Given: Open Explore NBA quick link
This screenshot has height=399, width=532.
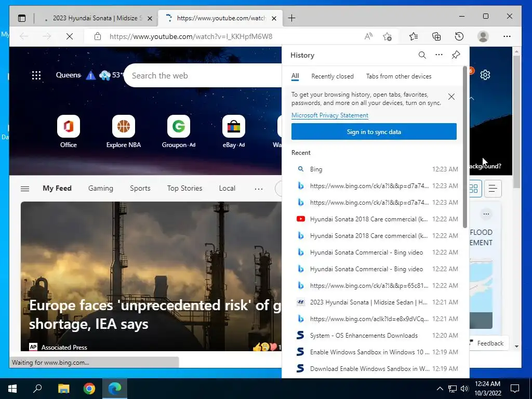Looking at the screenshot, I should click(124, 131).
